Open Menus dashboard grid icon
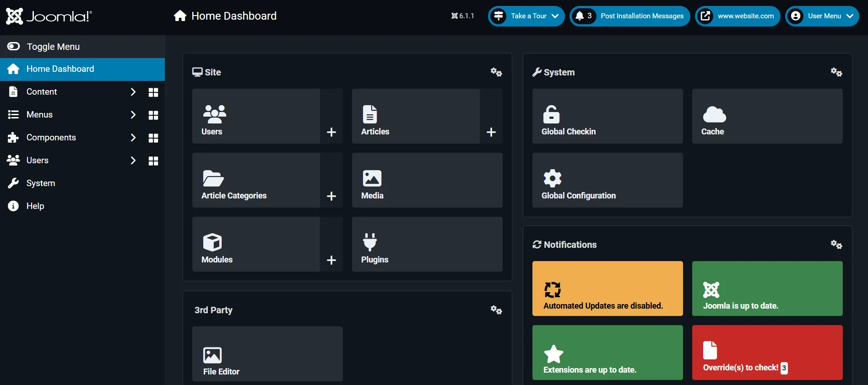This screenshot has width=868, height=385. click(x=153, y=115)
